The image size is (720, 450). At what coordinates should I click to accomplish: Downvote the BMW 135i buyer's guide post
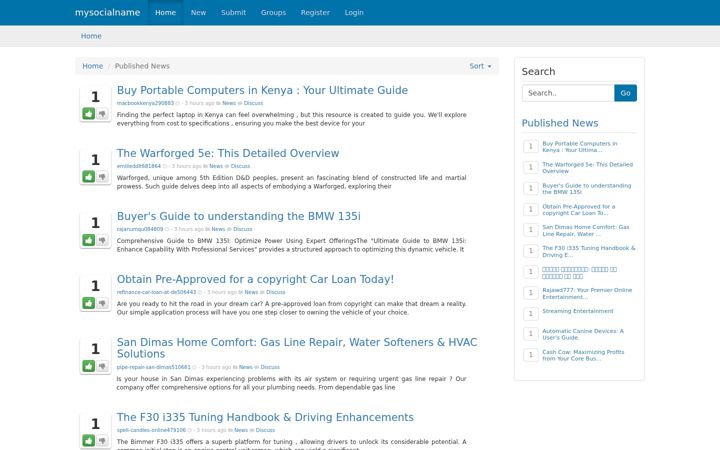click(x=102, y=240)
